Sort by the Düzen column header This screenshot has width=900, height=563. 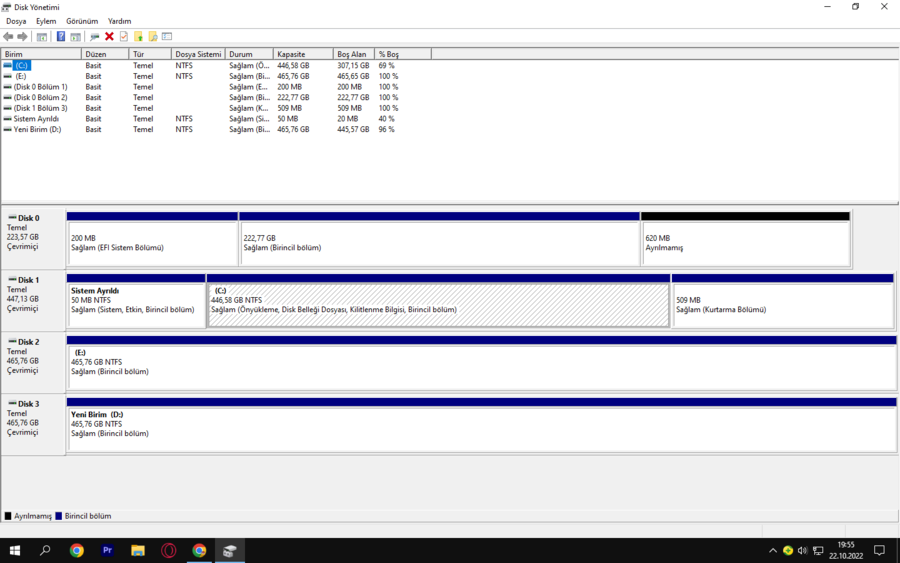point(106,54)
